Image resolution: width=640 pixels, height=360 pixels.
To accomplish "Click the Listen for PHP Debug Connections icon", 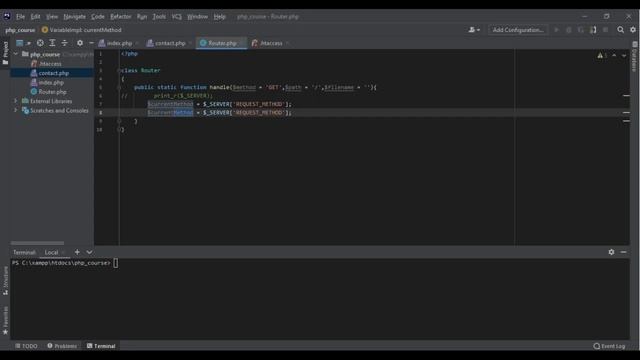I will click(593, 30).
